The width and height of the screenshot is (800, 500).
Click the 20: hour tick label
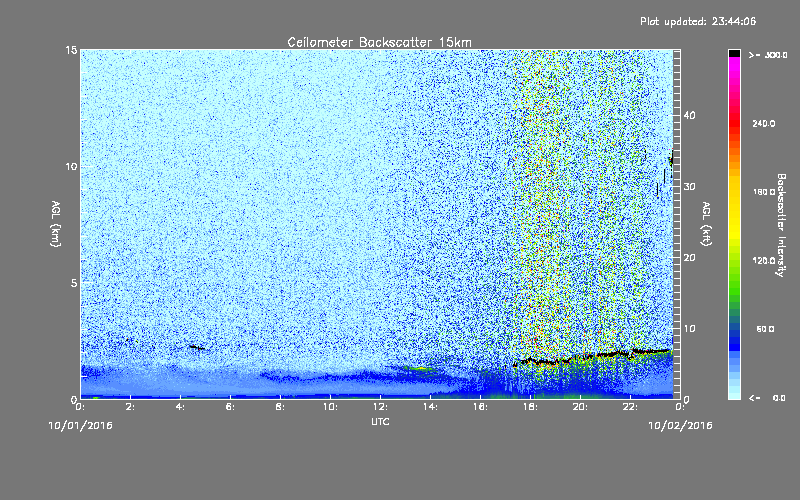(580, 407)
